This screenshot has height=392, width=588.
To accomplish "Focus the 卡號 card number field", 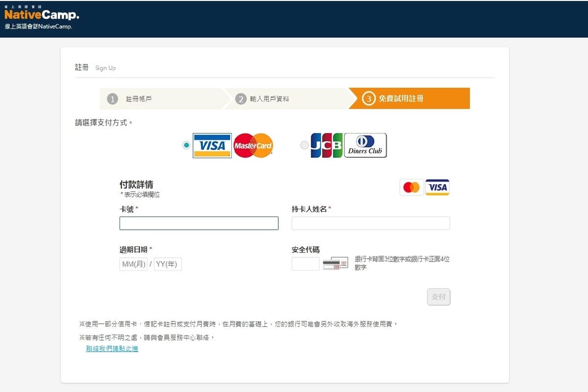I will point(198,223).
